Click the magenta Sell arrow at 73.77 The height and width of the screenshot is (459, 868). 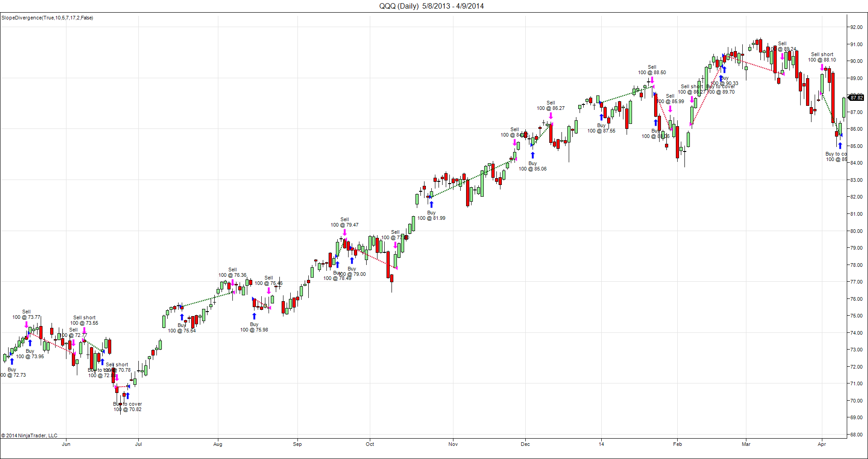[x=26, y=325]
